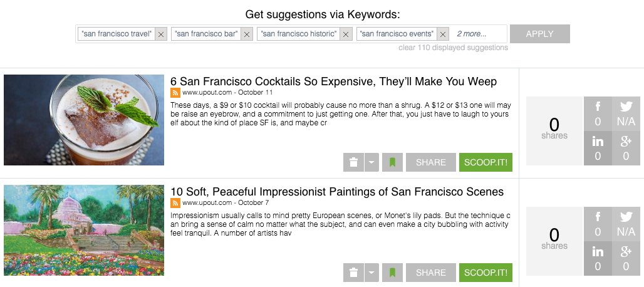Click Facebook share count on the Cocktails article
Screen dimensions: 644x287
(x=598, y=113)
